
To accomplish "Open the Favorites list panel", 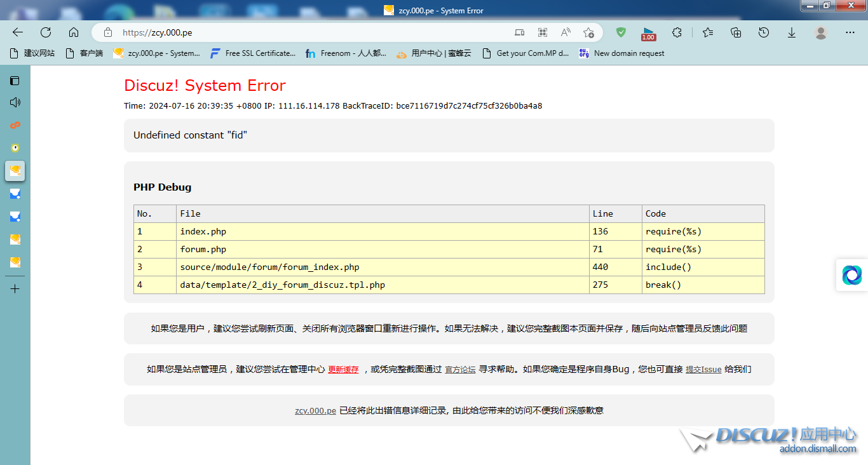I will click(x=708, y=32).
